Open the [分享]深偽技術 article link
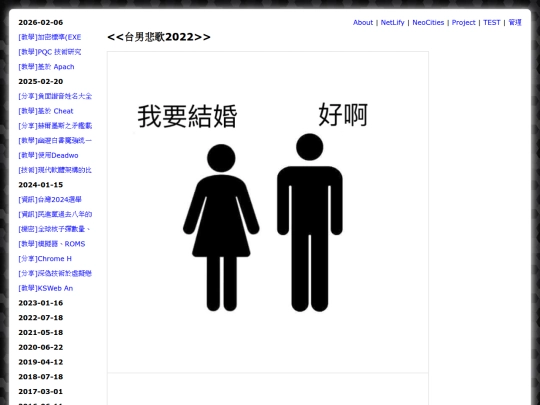 (55, 273)
